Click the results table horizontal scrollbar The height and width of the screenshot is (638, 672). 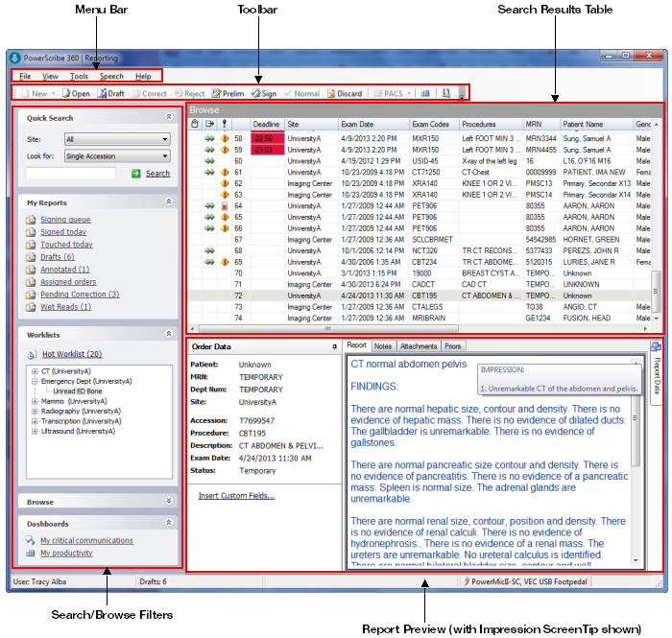(328, 329)
